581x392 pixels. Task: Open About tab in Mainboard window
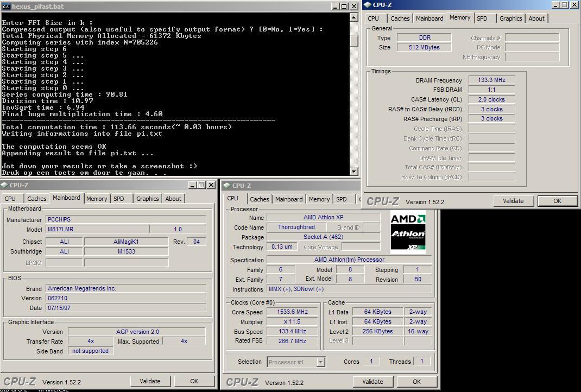[x=173, y=199]
